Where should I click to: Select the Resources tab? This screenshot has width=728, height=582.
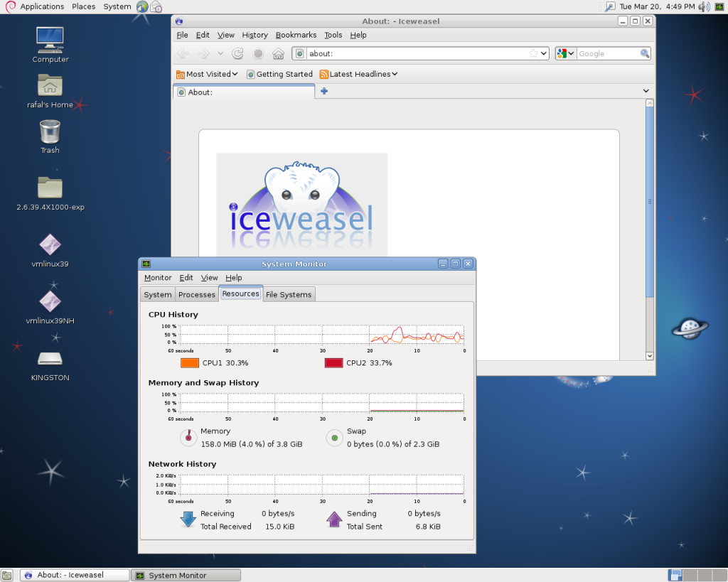[x=240, y=293]
